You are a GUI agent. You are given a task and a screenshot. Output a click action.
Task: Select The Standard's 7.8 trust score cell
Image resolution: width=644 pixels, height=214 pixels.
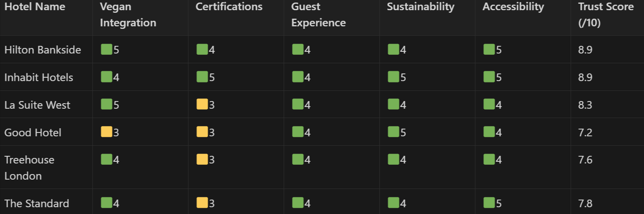point(607,203)
